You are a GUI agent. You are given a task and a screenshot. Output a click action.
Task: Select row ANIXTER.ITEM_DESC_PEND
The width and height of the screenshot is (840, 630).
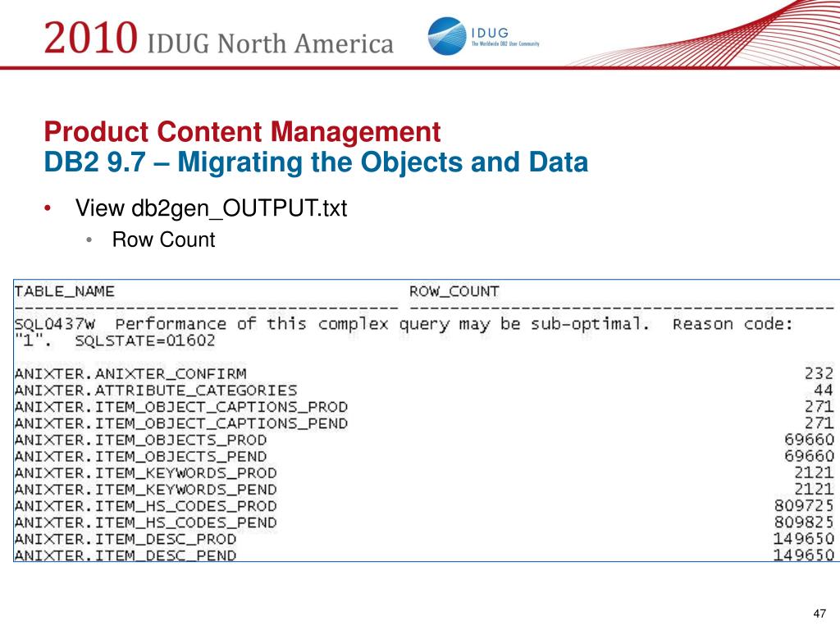(x=424, y=555)
